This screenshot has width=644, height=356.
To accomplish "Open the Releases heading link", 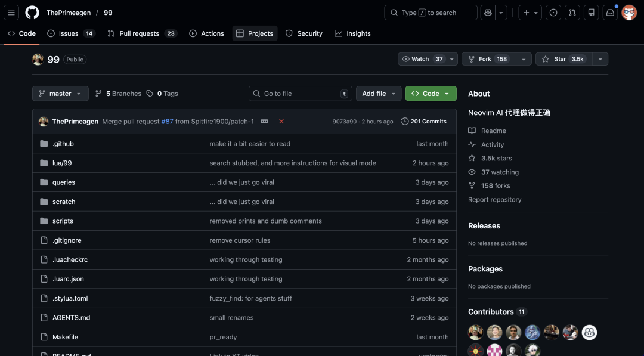I will pos(484,226).
